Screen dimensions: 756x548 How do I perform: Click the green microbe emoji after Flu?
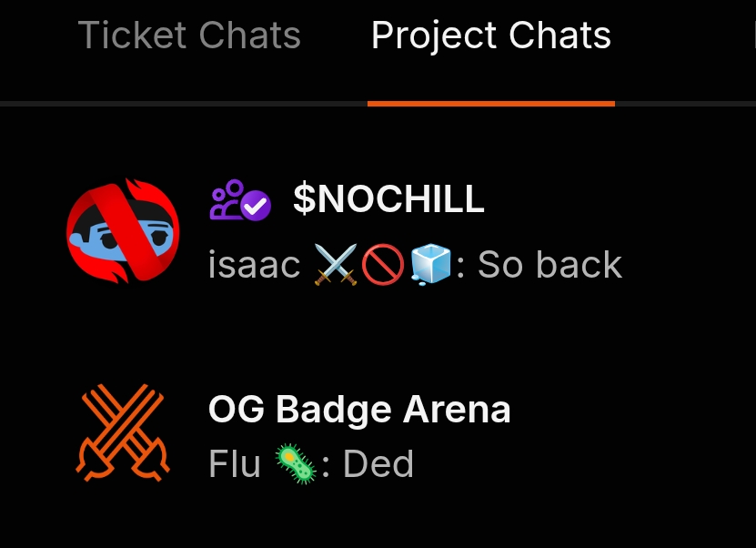point(297,464)
